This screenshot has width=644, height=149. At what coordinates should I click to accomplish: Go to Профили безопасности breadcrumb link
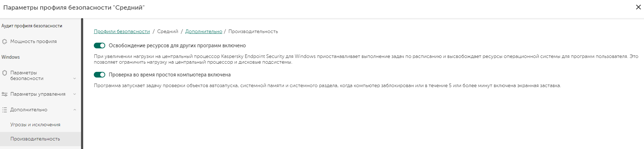pos(122,32)
